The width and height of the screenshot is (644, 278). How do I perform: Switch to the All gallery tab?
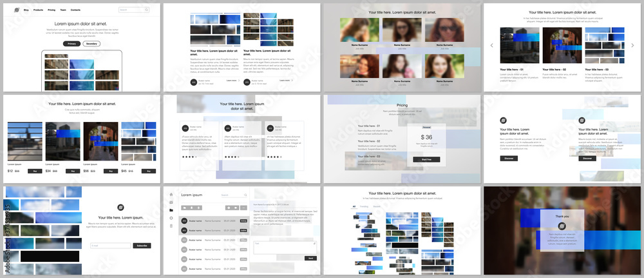click(354, 206)
